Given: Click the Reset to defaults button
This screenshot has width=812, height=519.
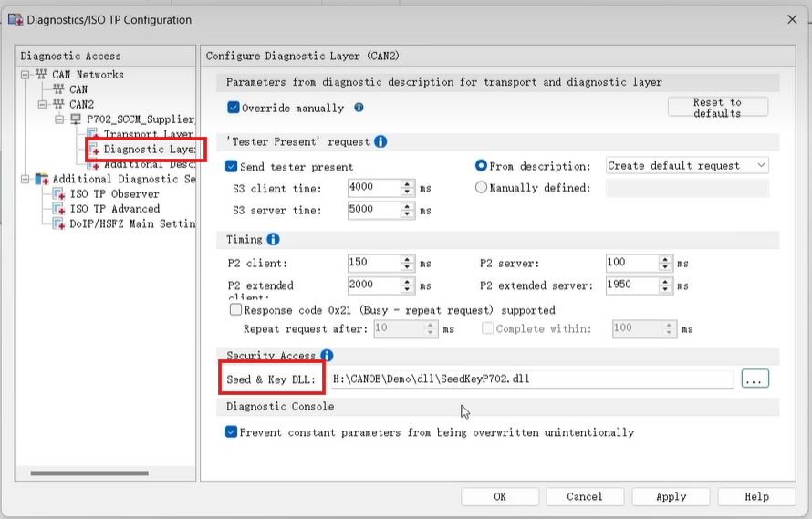Looking at the screenshot, I should pyautogui.click(x=718, y=108).
